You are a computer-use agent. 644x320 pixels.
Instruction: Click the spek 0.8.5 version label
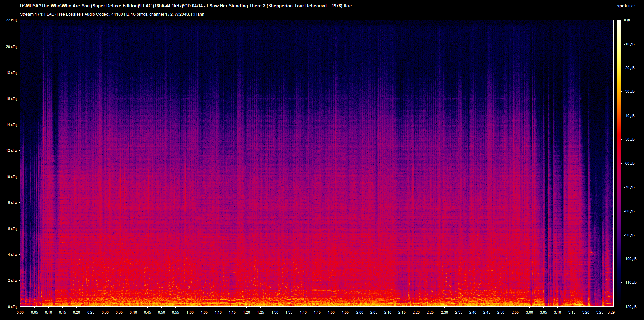click(x=626, y=6)
